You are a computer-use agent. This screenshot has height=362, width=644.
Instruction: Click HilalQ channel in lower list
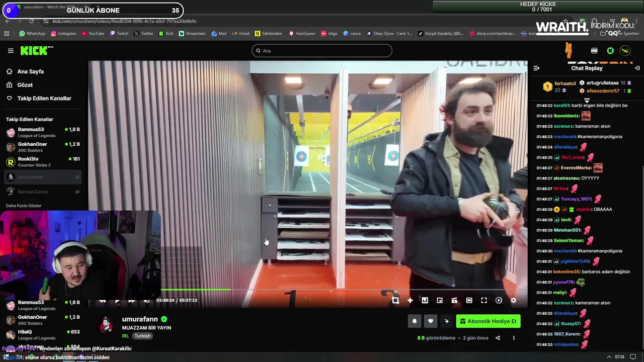pyautogui.click(x=43, y=335)
